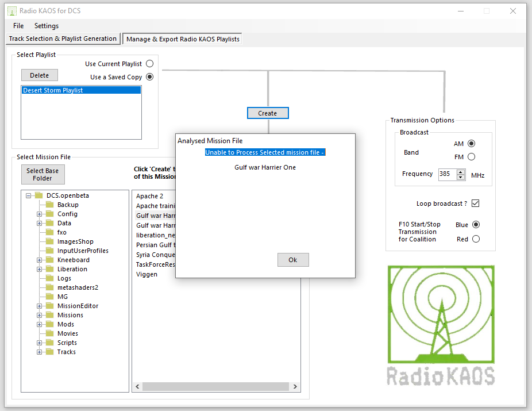Click the mission list scroll right arrow
The width and height of the screenshot is (532, 411).
click(295, 386)
